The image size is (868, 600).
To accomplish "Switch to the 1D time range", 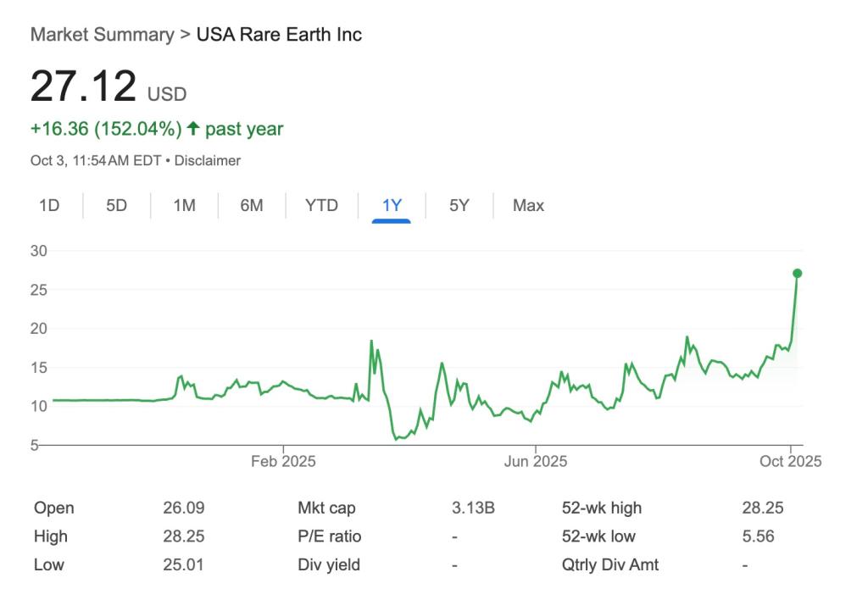I will click(x=49, y=205).
